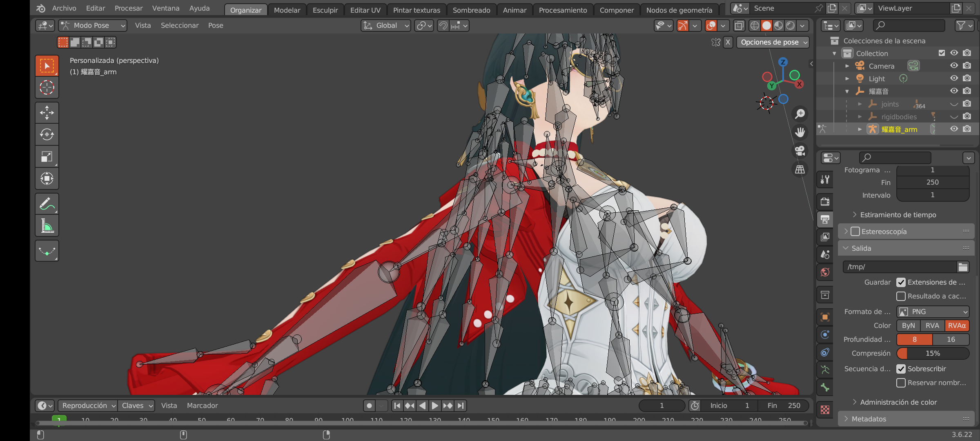The height and width of the screenshot is (441, 980).
Task: Open the Physics properties tab
Action: 824,334
